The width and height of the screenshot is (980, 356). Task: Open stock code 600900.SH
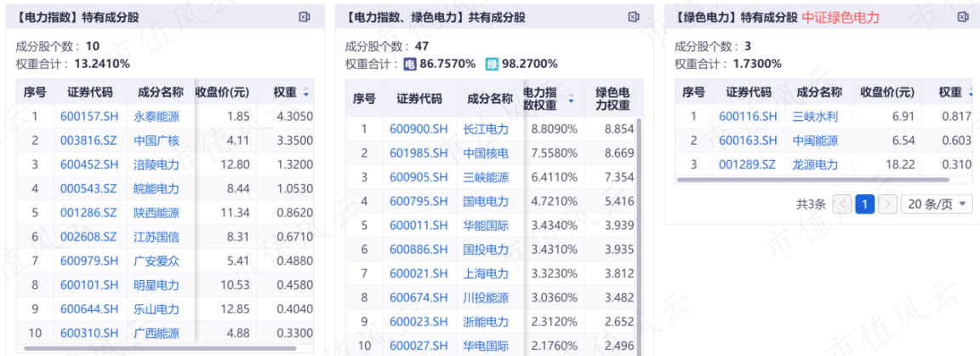pos(419,129)
